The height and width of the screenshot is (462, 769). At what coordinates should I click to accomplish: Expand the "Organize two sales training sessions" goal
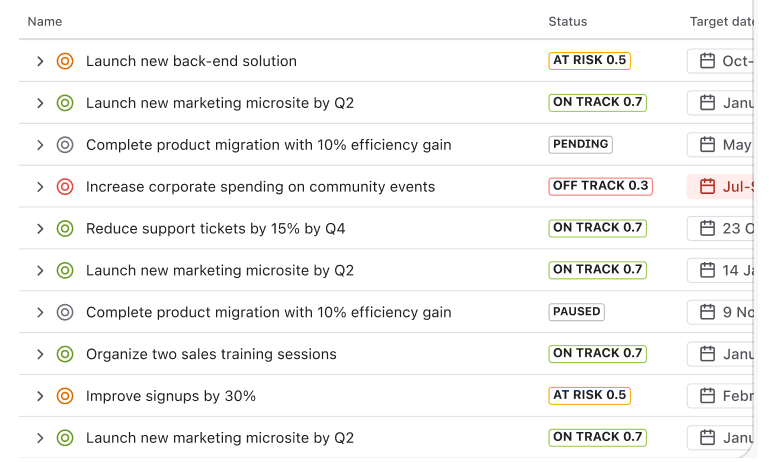(x=40, y=354)
